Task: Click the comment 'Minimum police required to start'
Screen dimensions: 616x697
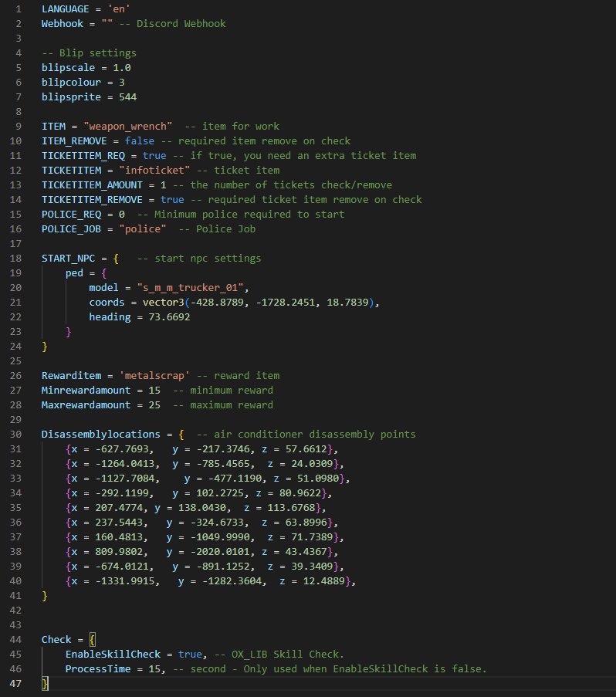Action: point(249,215)
